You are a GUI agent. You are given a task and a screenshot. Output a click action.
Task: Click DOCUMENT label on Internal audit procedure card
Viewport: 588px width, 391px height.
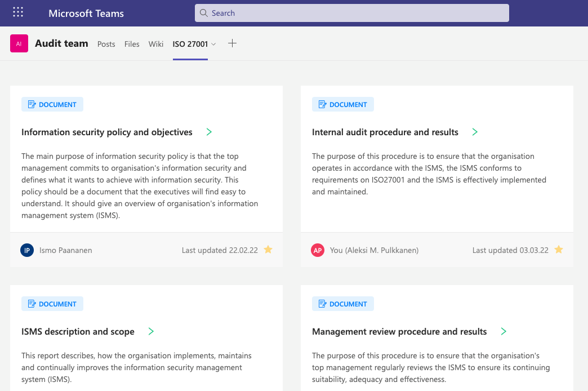click(349, 105)
